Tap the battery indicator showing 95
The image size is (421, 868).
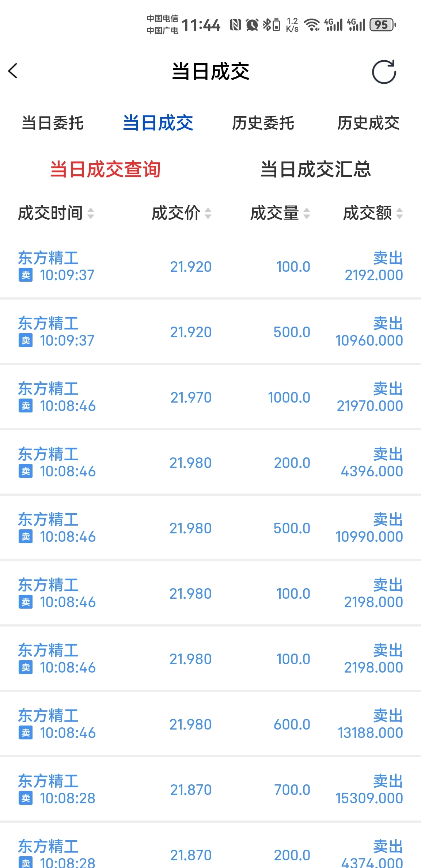382,25
